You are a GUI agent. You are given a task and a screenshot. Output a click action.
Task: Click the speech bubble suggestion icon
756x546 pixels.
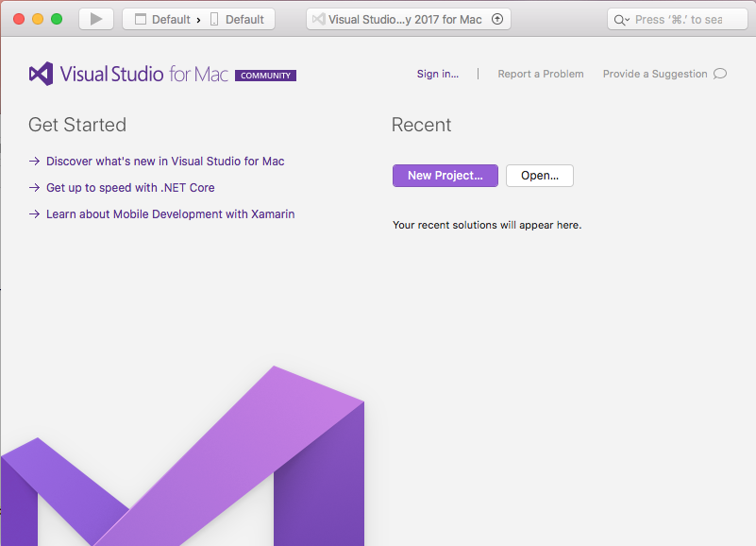pyautogui.click(x=720, y=74)
